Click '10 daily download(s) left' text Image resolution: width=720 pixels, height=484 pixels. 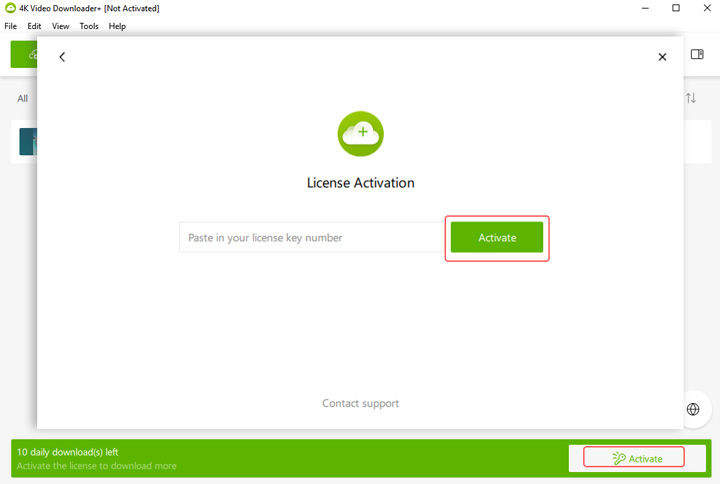pyautogui.click(x=68, y=452)
